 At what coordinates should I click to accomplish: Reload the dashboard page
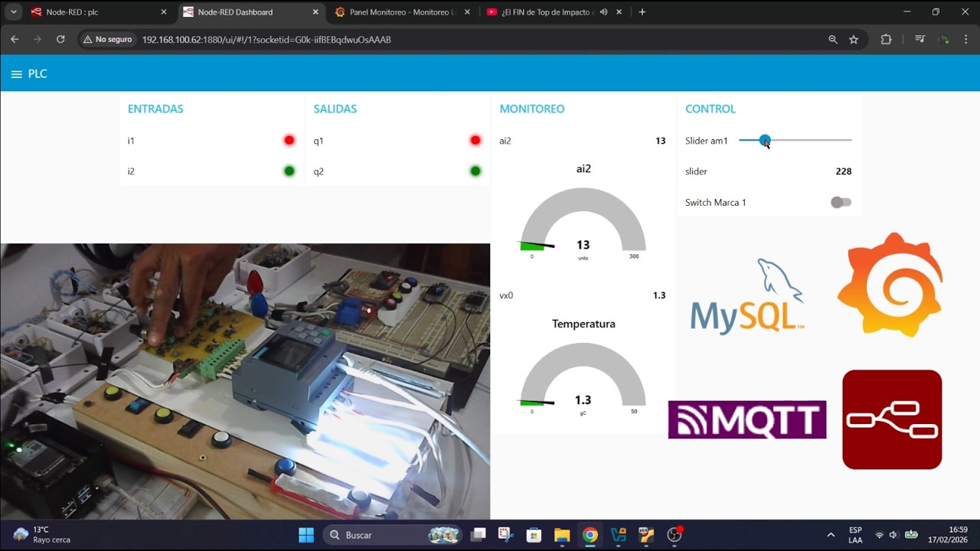[x=60, y=39]
